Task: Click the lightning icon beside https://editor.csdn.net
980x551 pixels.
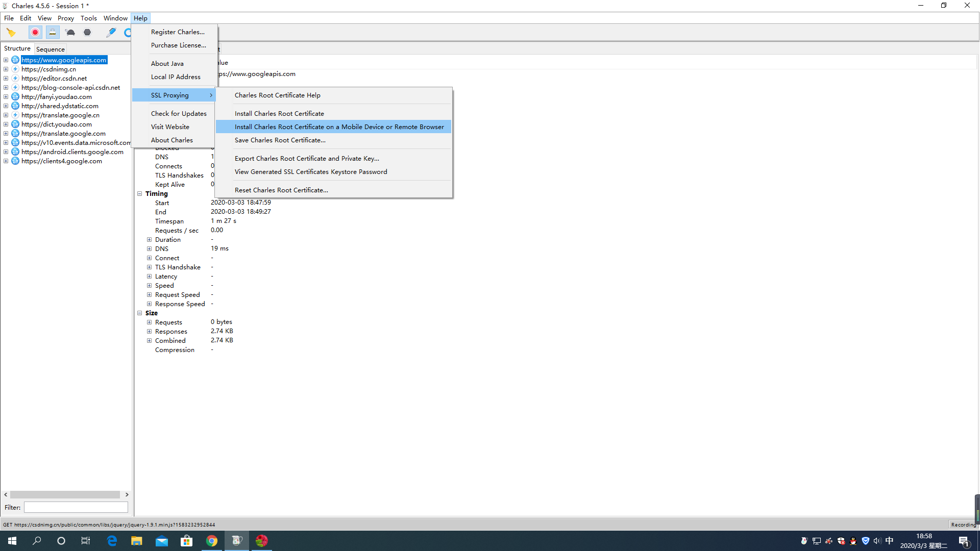Action: pos(15,79)
